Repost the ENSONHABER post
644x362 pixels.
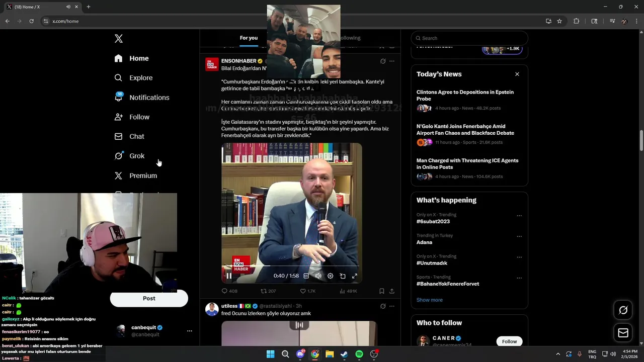(x=268, y=291)
